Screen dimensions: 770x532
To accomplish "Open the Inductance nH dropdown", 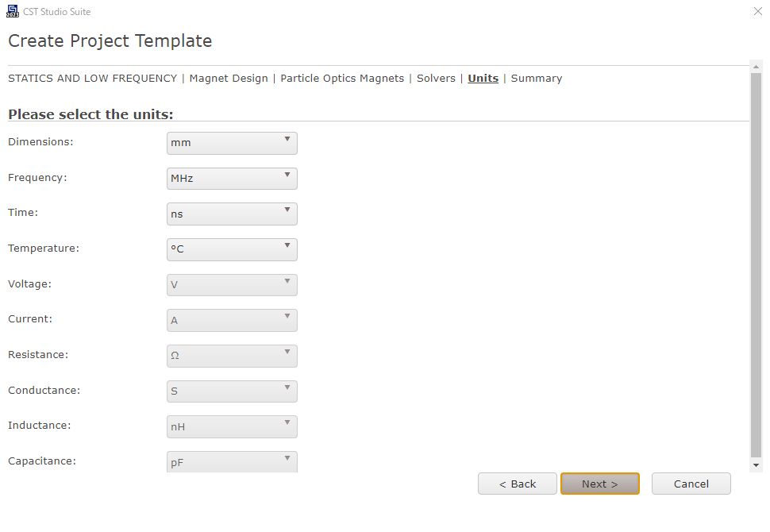I will click(x=232, y=426).
